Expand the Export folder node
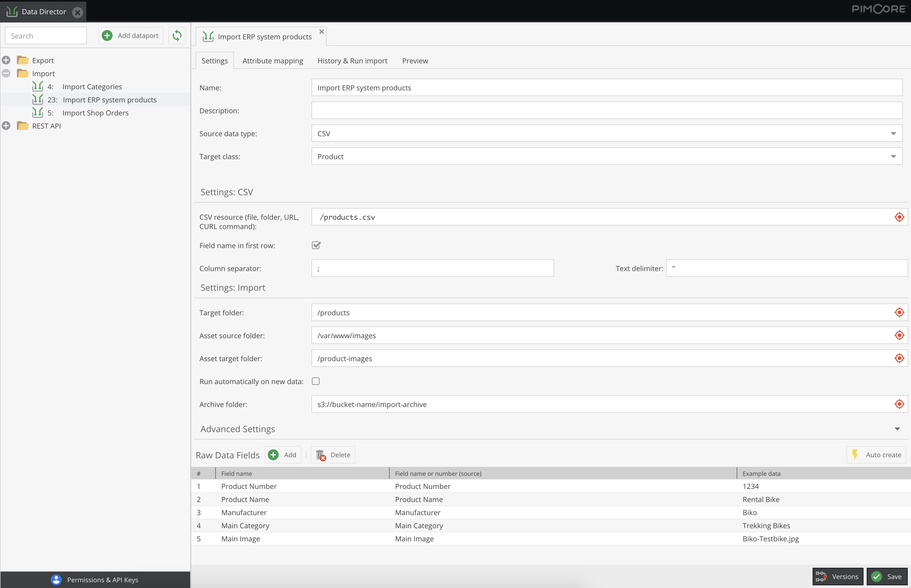The image size is (911, 588). click(6, 60)
